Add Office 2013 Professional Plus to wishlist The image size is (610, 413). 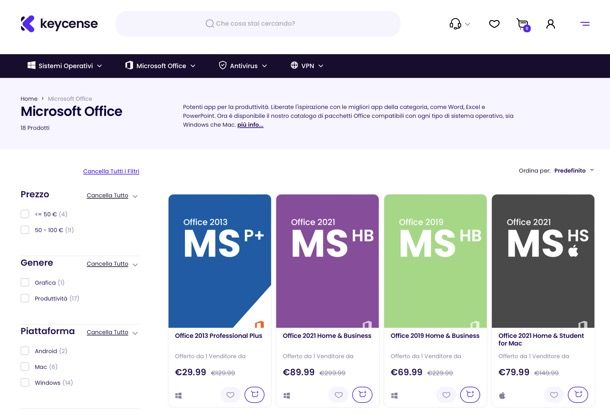click(x=230, y=395)
